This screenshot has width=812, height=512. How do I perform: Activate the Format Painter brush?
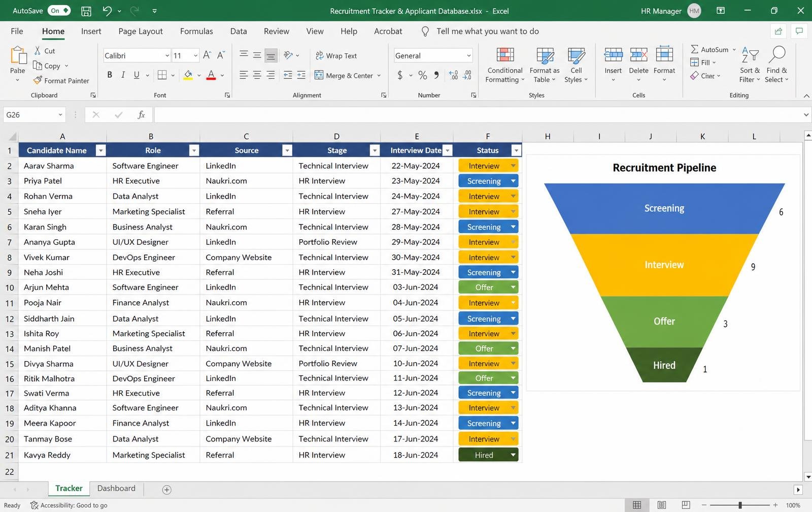click(61, 80)
